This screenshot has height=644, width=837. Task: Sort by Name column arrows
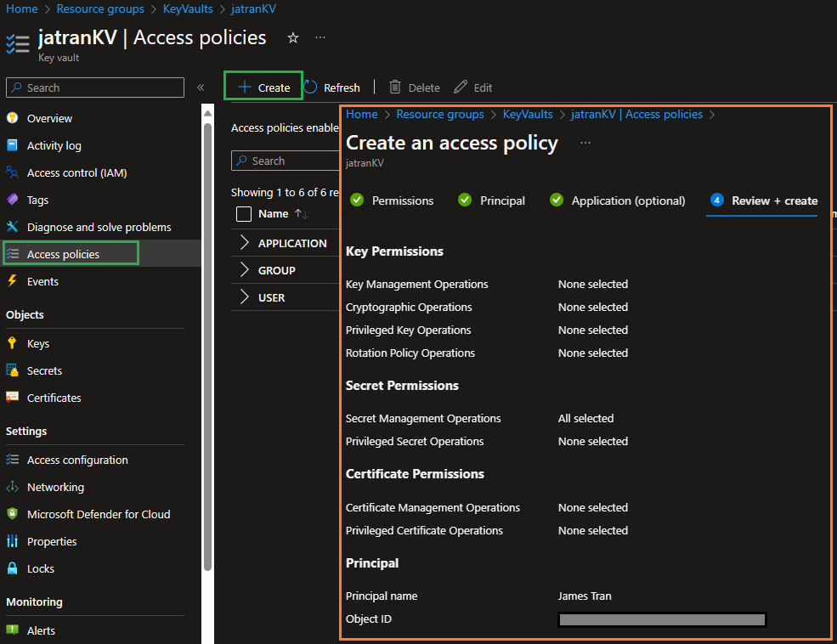click(302, 214)
